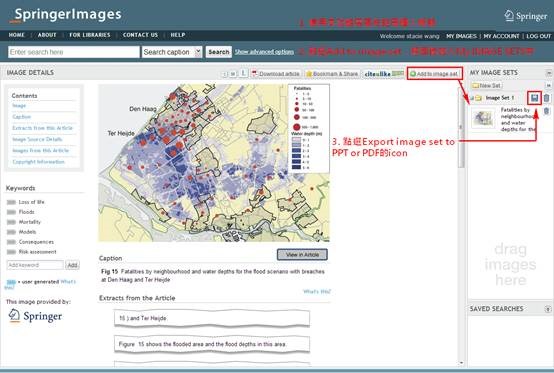Viewport: 554px width, 373px height.
Task: Click gray tag beside Models
Action: coord(11,232)
